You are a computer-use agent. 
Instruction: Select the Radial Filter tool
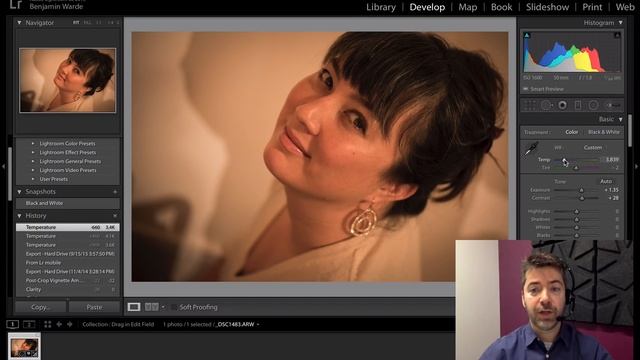593,105
